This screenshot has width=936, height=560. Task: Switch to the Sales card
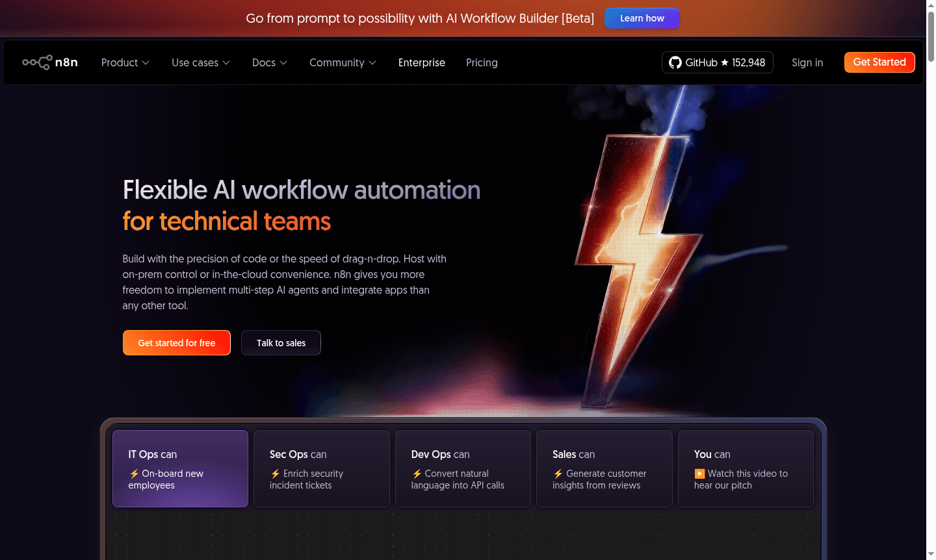(x=604, y=468)
